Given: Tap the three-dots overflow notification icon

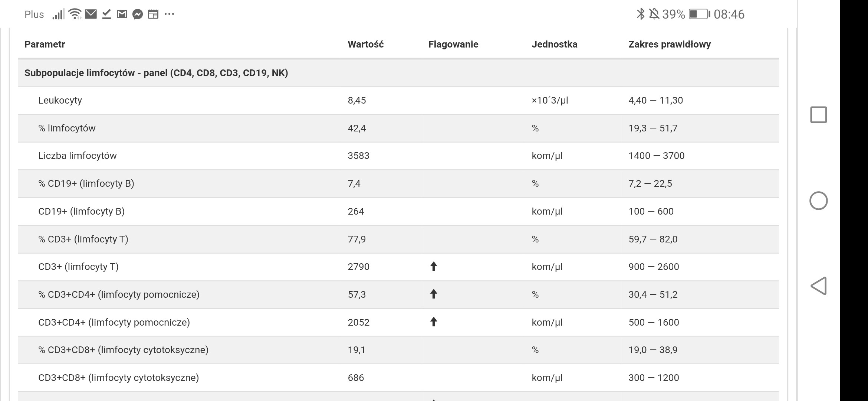Looking at the screenshot, I should pyautogui.click(x=169, y=14).
